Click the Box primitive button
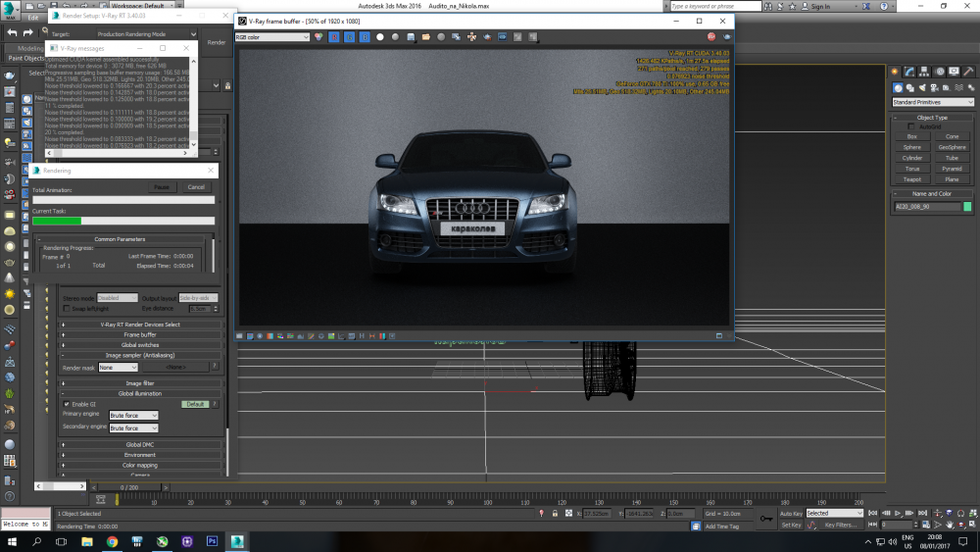The width and height of the screenshot is (980, 552). pos(911,136)
